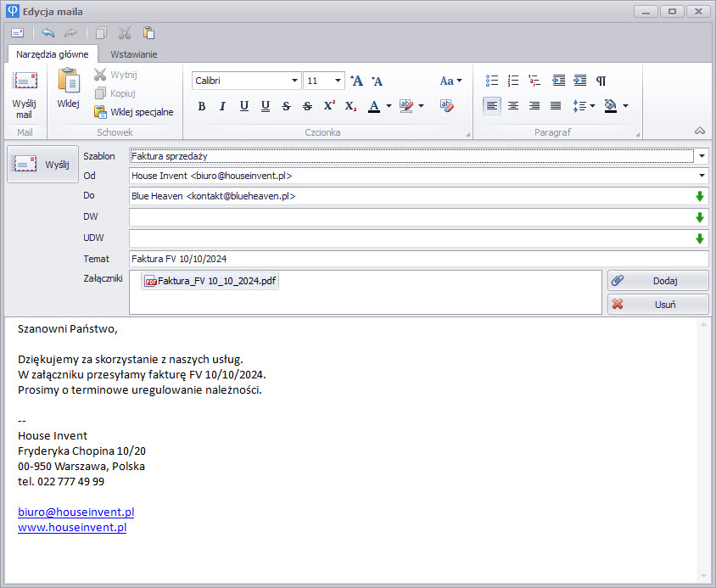Open the www.houseinvent.pl link
The height and width of the screenshot is (588, 716).
click(72, 528)
